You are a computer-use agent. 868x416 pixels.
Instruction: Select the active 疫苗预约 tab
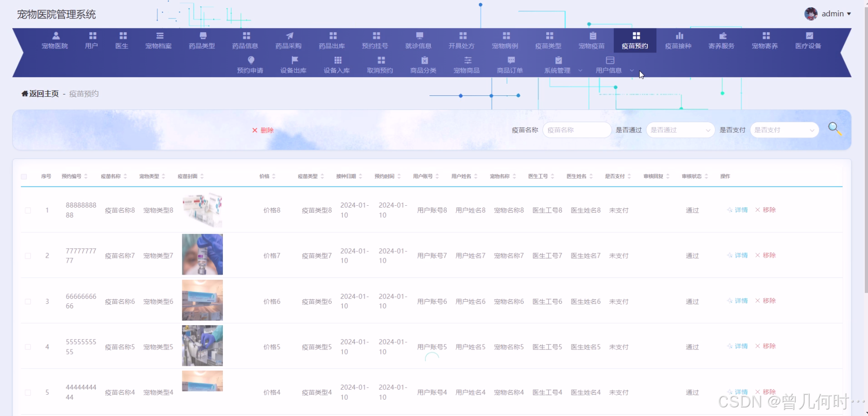tap(635, 40)
